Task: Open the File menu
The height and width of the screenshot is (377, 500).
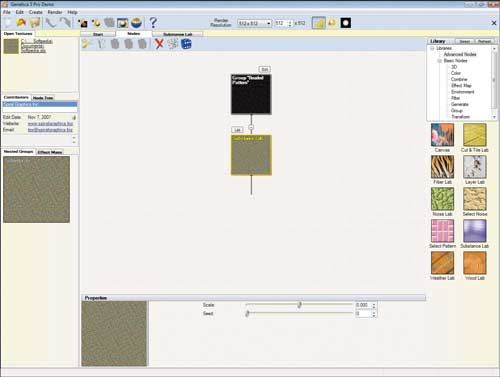Action: click(x=7, y=12)
